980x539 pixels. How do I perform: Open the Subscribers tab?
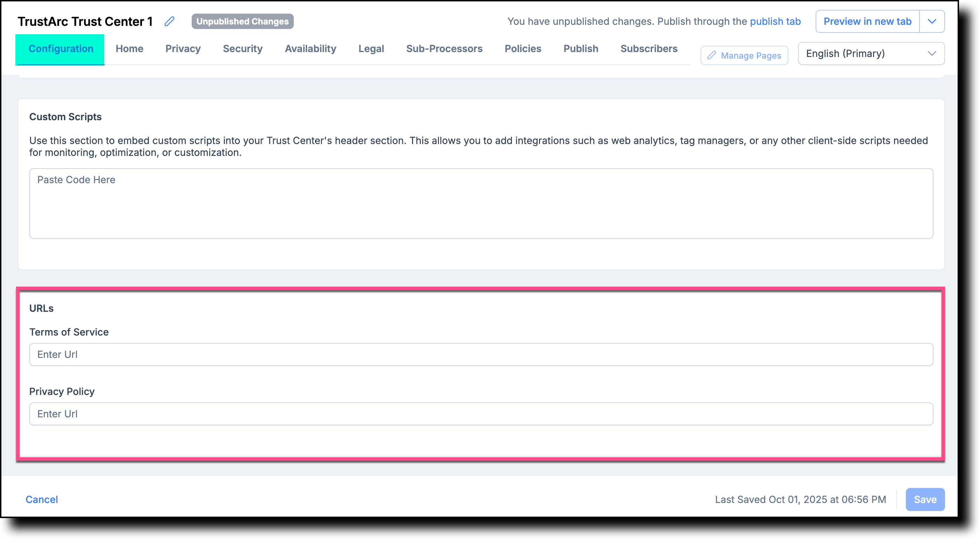649,49
